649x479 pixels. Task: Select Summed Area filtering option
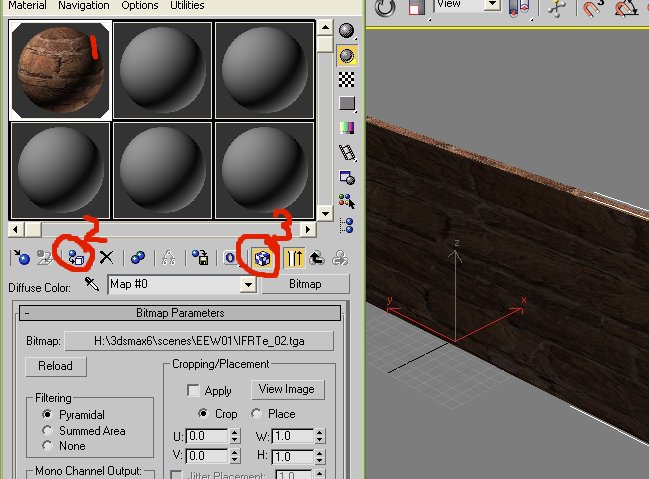47,431
